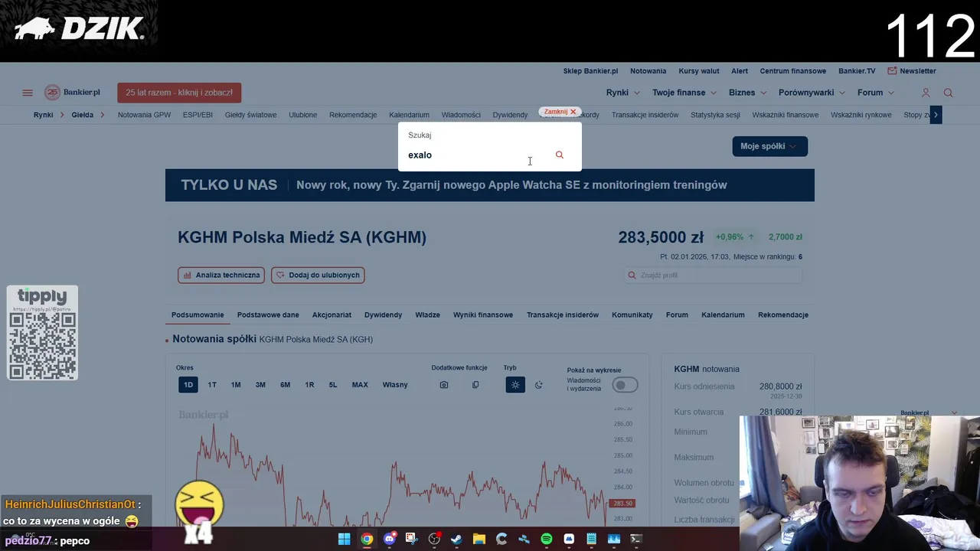Select 1M chart period
The height and width of the screenshot is (551, 980).
[x=236, y=385]
